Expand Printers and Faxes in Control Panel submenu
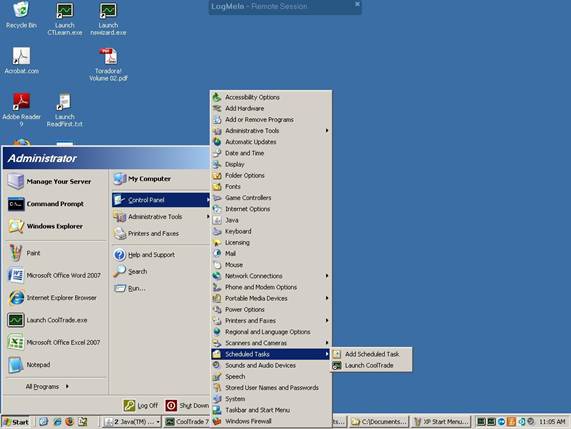571x429 pixels. pyautogui.click(x=271, y=321)
